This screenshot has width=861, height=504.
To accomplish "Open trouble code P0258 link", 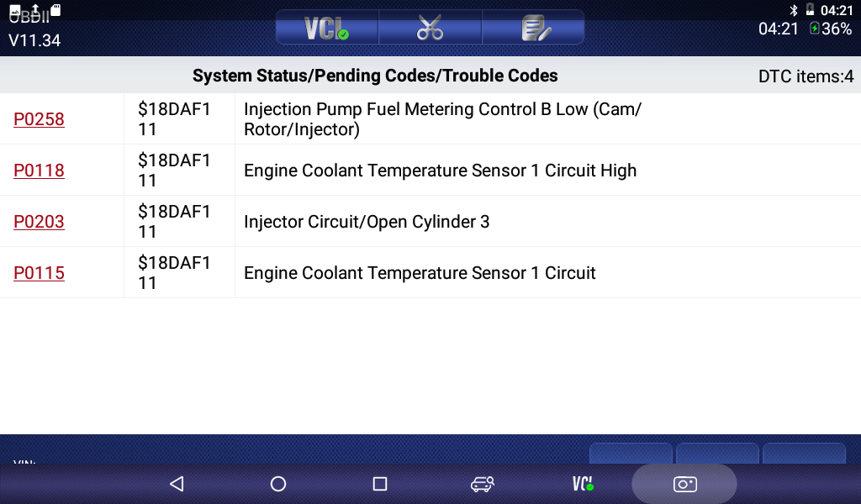I will [39, 119].
